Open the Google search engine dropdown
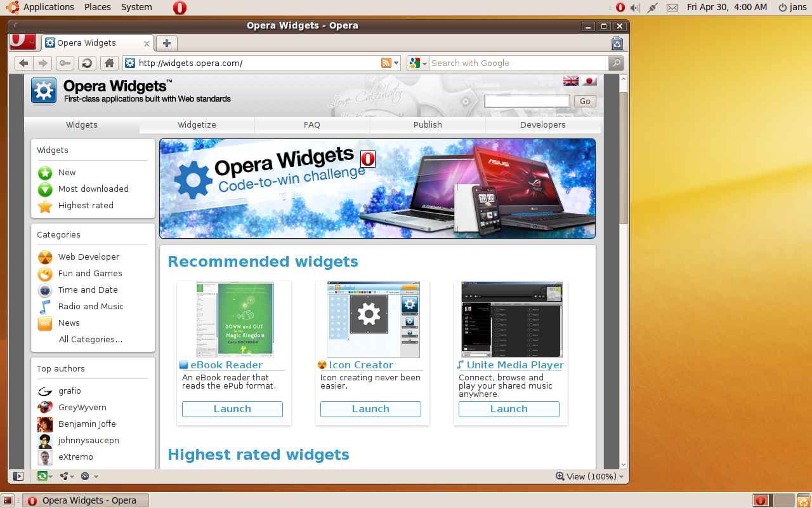Image resolution: width=812 pixels, height=508 pixels. [x=424, y=63]
